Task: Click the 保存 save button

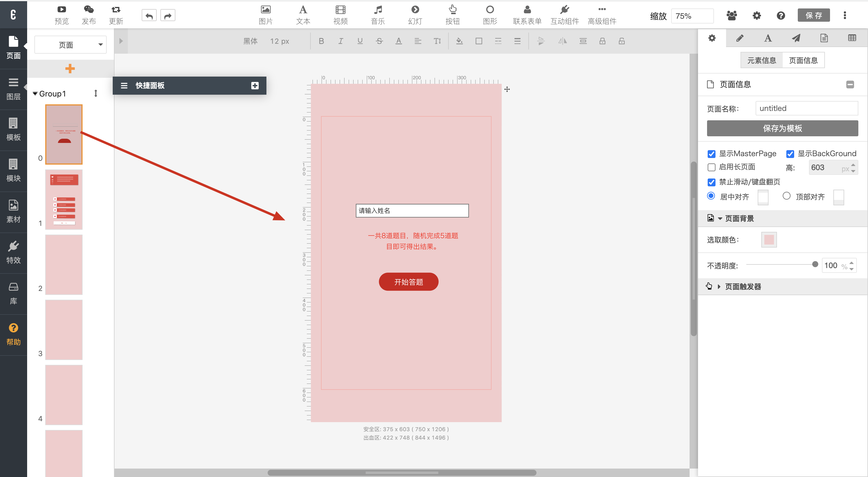Action: (x=813, y=15)
